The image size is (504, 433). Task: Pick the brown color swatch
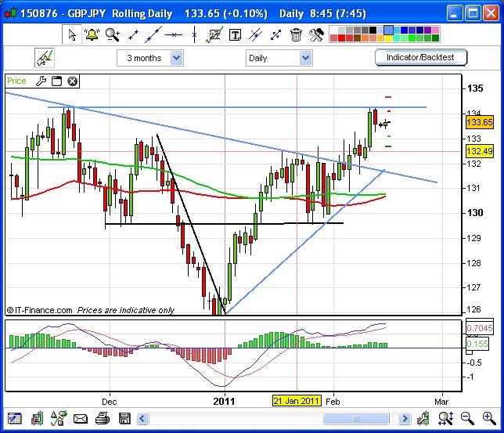click(x=357, y=38)
